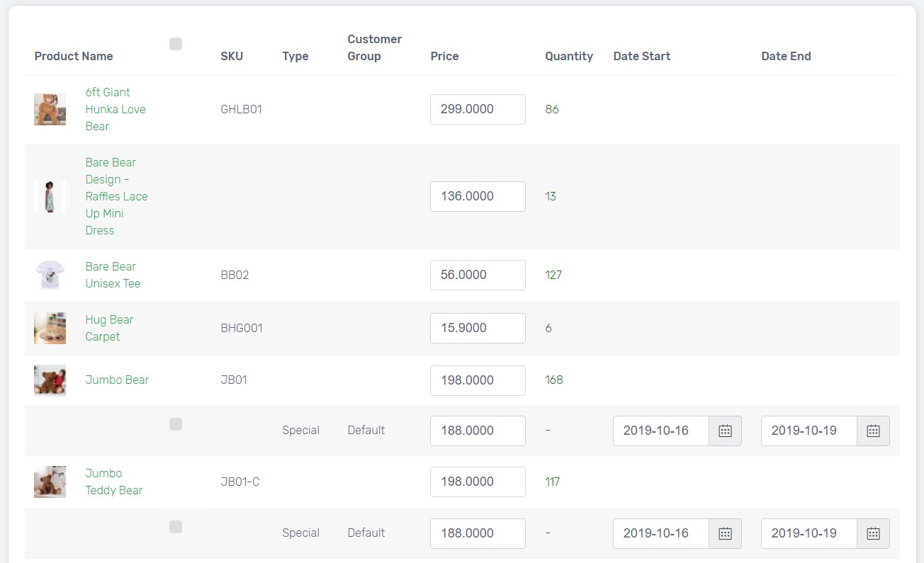This screenshot has width=924, height=563.
Task: Click the 6ft Giant Hunka Love Bear thumbnail
Action: pos(50,109)
